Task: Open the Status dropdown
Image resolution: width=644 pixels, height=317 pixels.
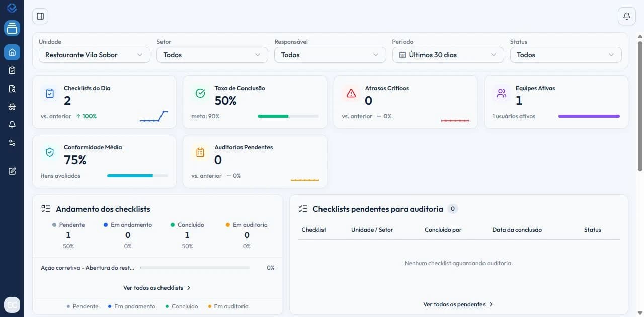Action: [x=566, y=55]
